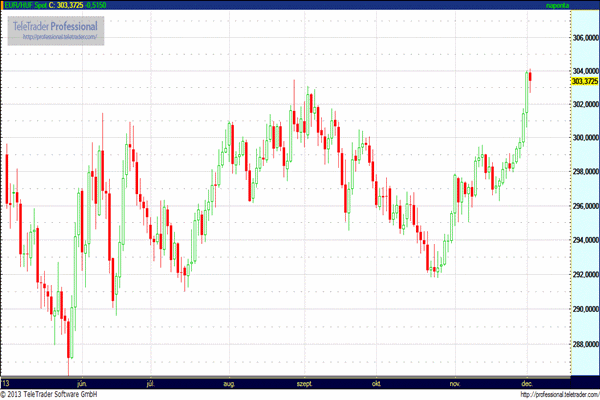This screenshot has height=400, width=600.
Task: Click the 306,0000 price axis label
Action: coord(585,38)
